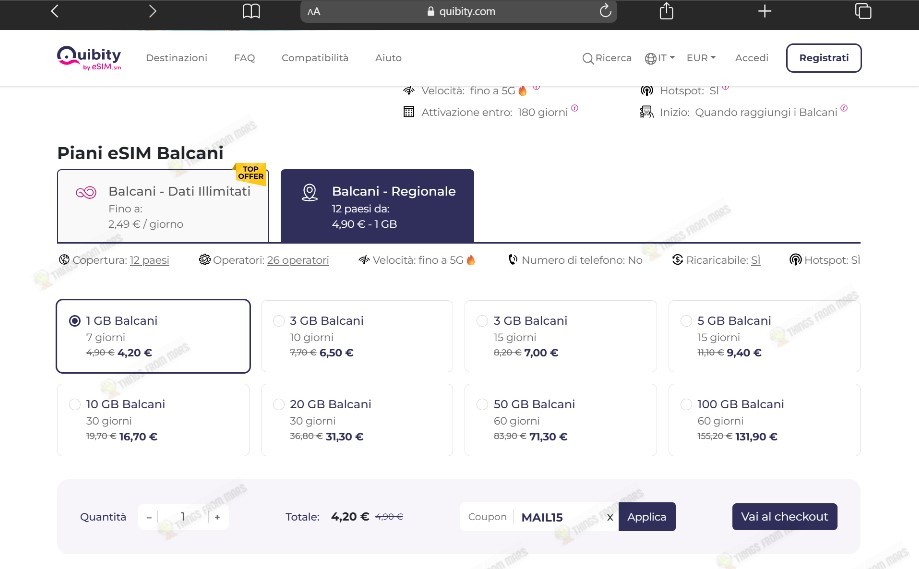Select the 20 GB Balcani 30 giorni plan
919x569 pixels.
tap(356, 420)
